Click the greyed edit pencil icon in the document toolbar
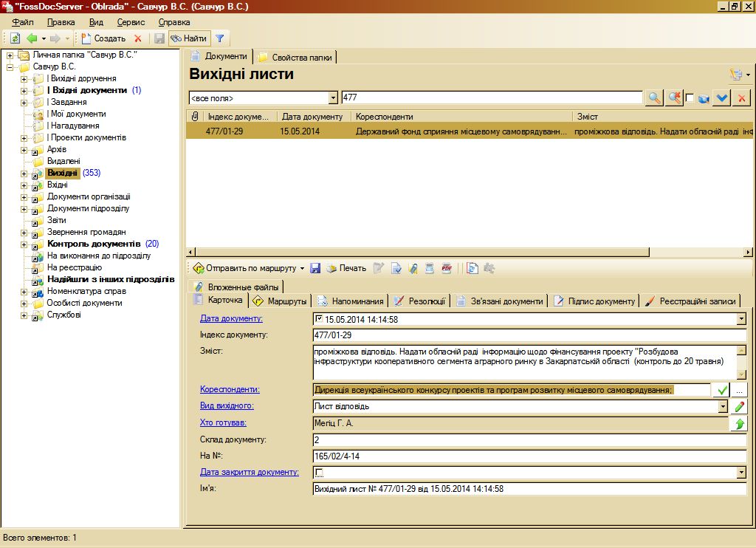The image size is (756, 548). pyautogui.click(x=379, y=268)
